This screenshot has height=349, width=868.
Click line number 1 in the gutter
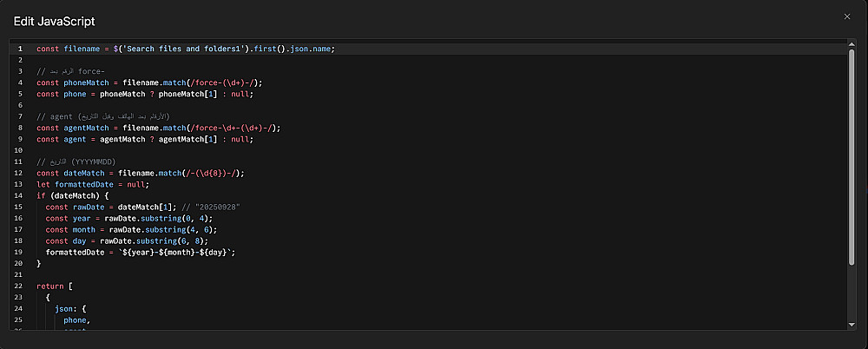pyautogui.click(x=19, y=49)
